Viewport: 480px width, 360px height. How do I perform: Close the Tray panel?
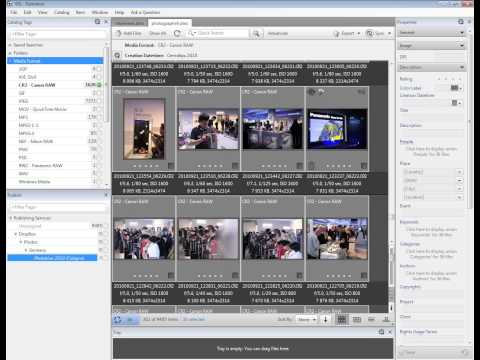390,332
